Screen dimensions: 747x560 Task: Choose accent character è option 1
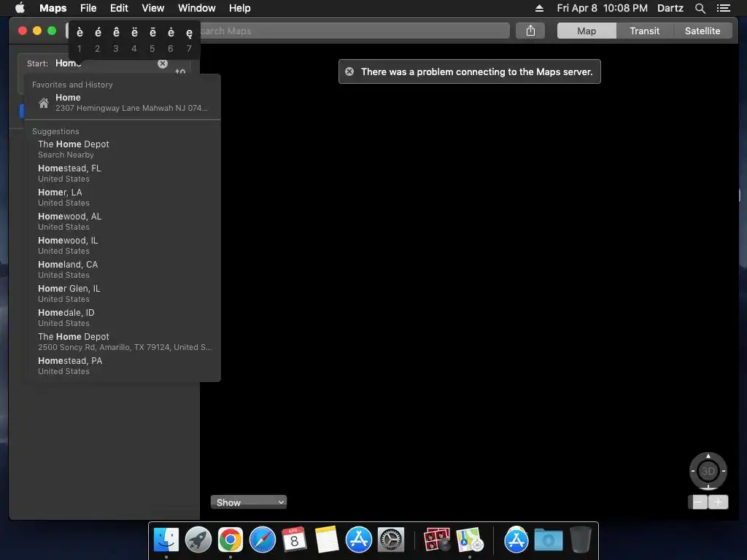[80, 39]
